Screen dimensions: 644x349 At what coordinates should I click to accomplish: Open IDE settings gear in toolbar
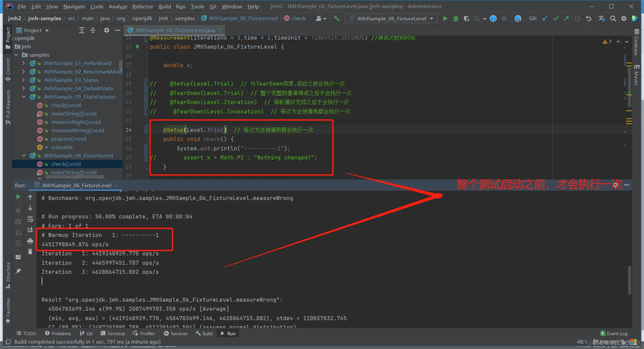624,18
